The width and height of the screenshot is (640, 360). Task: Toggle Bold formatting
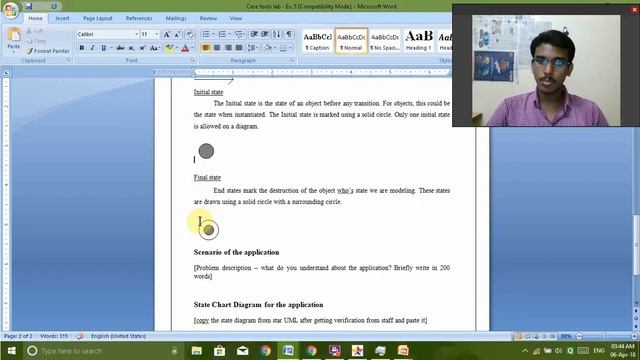82,48
